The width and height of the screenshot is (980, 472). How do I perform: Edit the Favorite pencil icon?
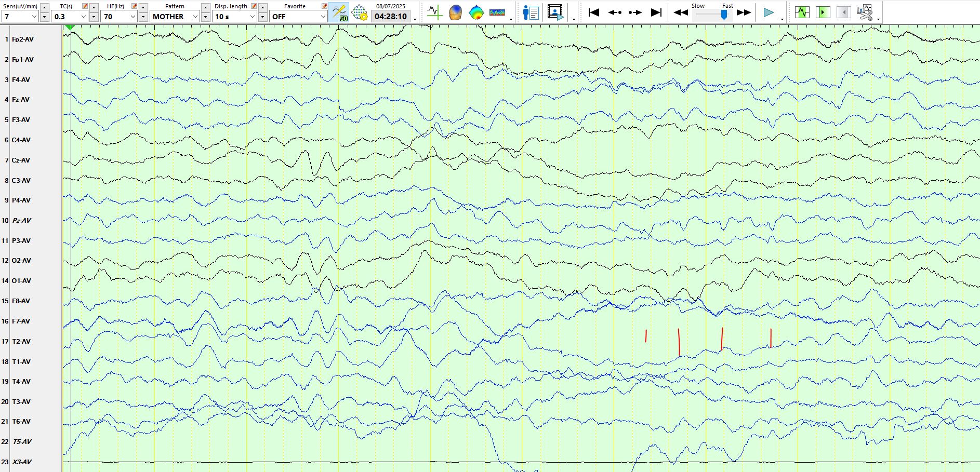[x=324, y=6]
